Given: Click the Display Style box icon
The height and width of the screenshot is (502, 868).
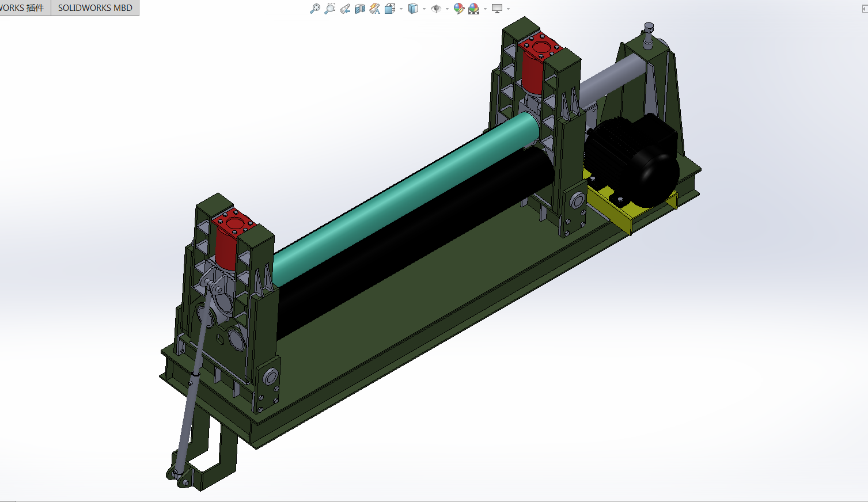Looking at the screenshot, I should [x=413, y=9].
